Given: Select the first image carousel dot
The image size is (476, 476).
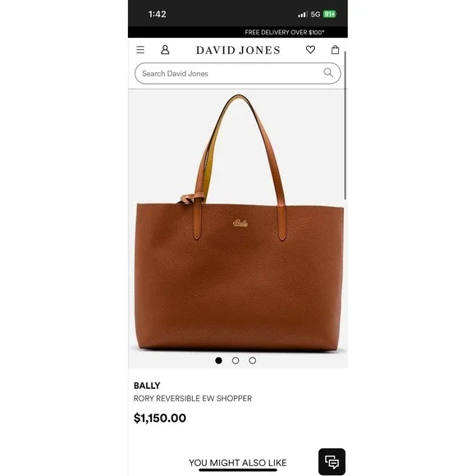Looking at the screenshot, I should [x=218, y=360].
